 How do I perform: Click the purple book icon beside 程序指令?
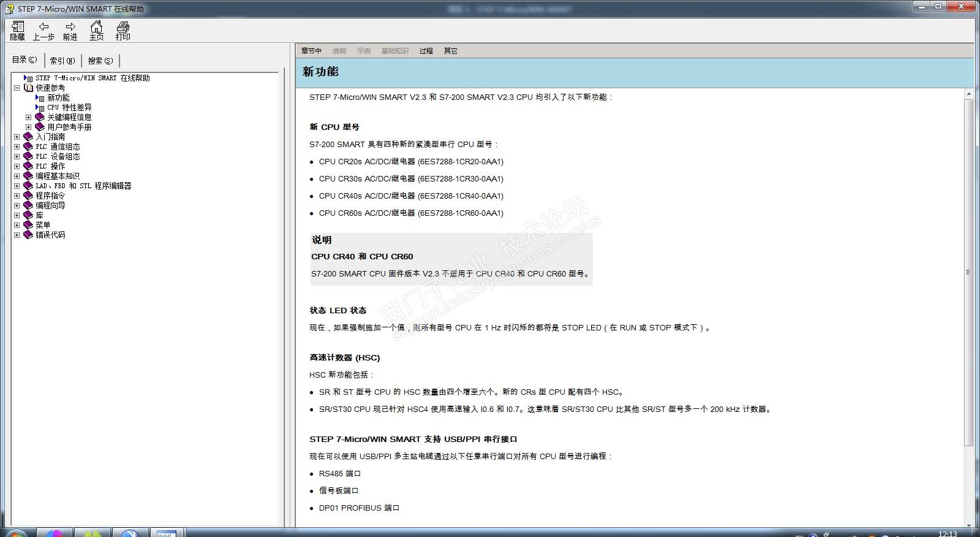point(28,196)
